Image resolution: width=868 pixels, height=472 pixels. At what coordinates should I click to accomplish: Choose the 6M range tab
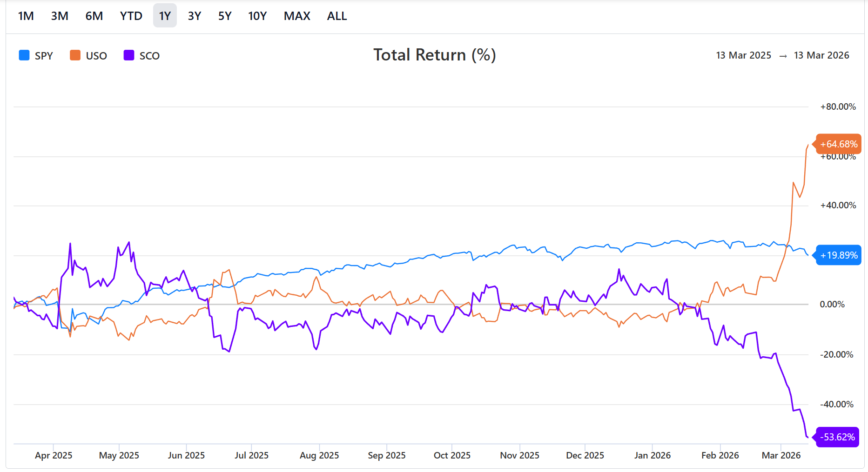pyautogui.click(x=94, y=16)
